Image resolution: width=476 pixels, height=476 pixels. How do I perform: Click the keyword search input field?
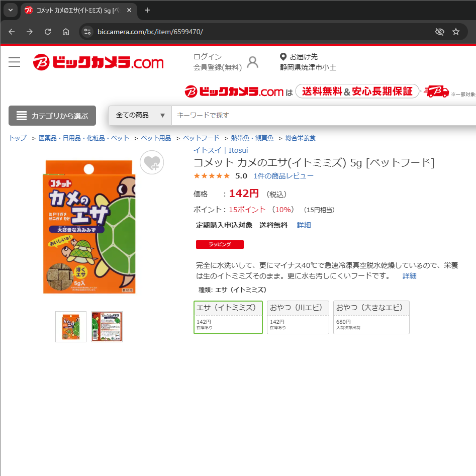pyautogui.click(x=324, y=116)
